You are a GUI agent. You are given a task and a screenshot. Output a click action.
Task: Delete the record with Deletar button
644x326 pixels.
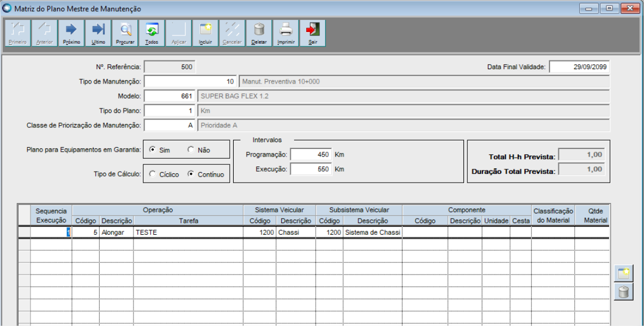(x=259, y=33)
